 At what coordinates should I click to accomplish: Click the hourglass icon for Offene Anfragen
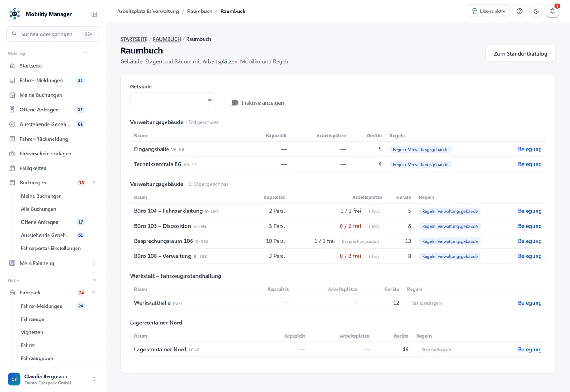(12, 110)
